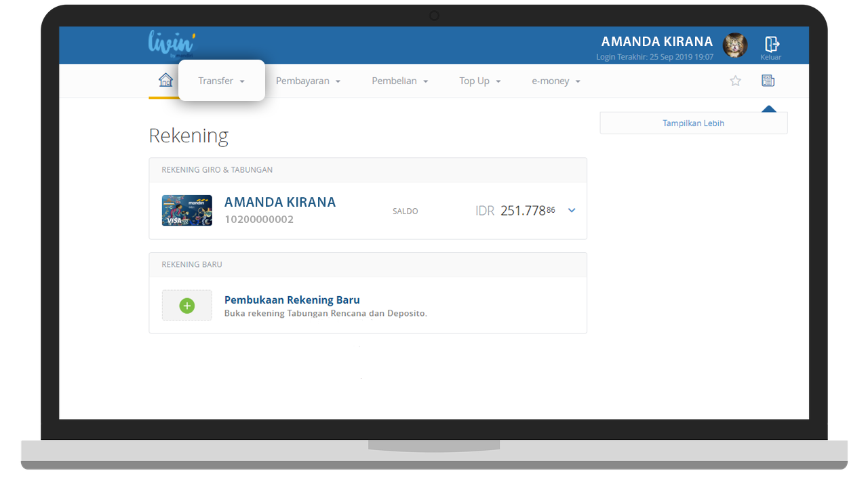The height and width of the screenshot is (488, 868).
Task: Go to the Home dashboard icon
Action: [x=165, y=81]
